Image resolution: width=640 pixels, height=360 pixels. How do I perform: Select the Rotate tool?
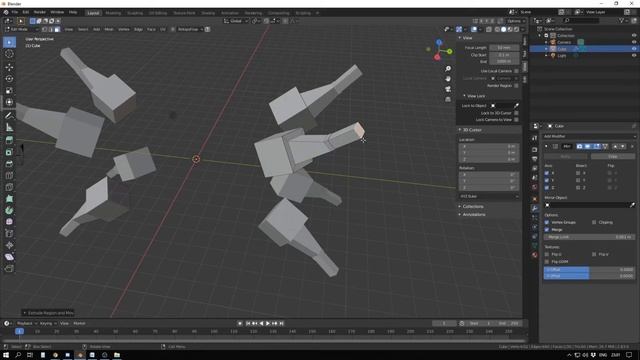[9, 79]
